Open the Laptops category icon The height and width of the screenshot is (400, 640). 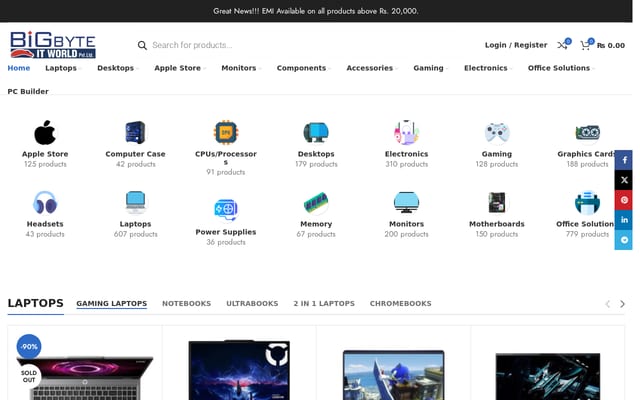coord(135,202)
